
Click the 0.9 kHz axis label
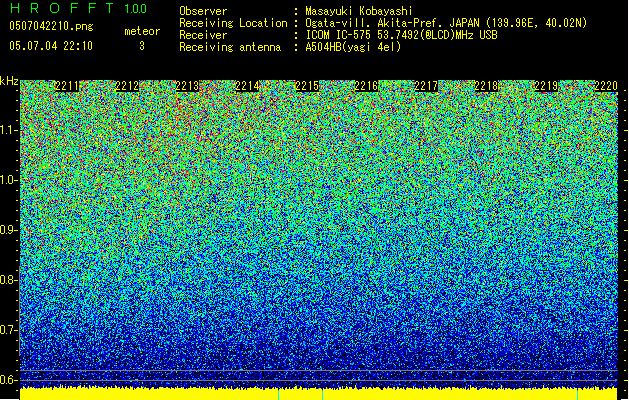(9, 230)
